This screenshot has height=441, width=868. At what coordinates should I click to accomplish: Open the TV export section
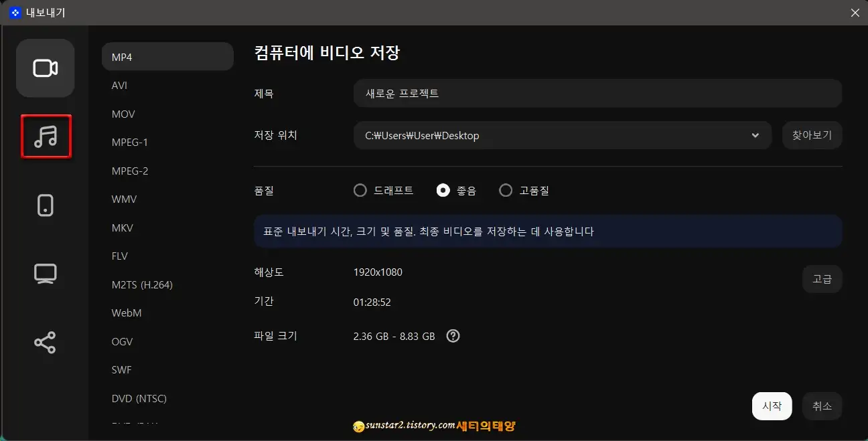45,273
